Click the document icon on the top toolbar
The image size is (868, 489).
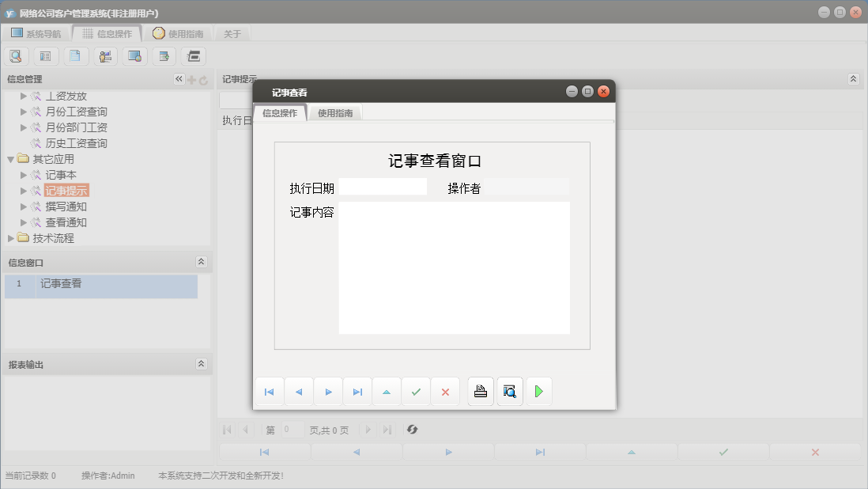click(75, 56)
